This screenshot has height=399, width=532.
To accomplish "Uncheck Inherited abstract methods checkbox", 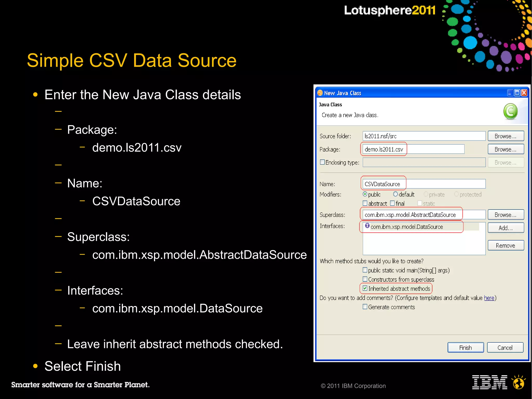I will 365,288.
